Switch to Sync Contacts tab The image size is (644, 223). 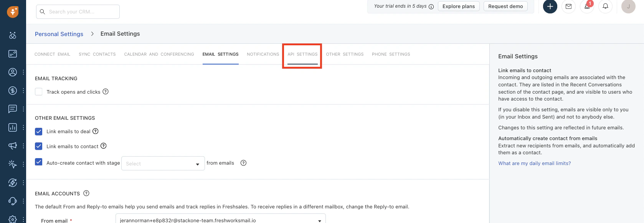(x=97, y=54)
